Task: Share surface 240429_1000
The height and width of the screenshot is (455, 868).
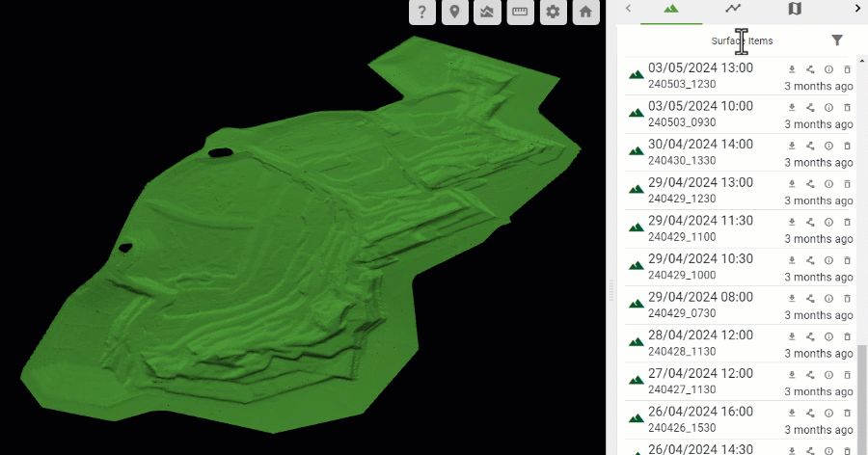Action: point(810,260)
